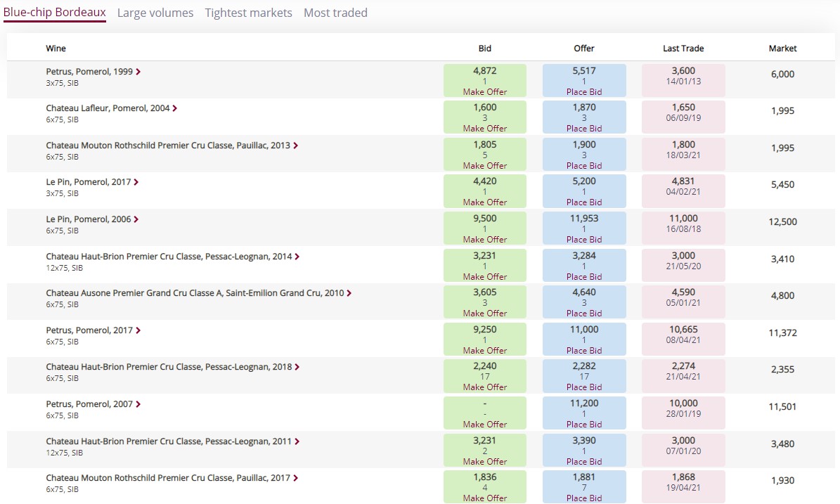The width and height of the screenshot is (840, 504).
Task: Make Offer on Mouton Rothschild 2017 bid 1,836
Action: [x=485, y=498]
